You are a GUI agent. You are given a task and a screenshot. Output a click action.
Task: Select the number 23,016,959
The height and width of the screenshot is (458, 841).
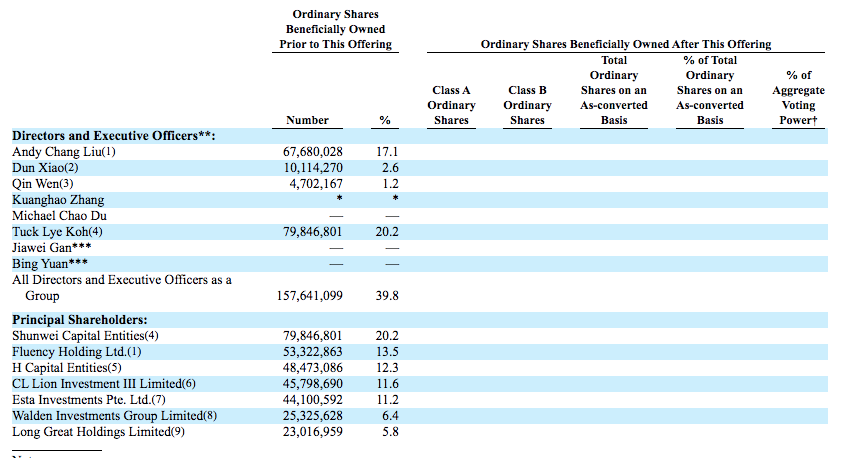tap(313, 432)
